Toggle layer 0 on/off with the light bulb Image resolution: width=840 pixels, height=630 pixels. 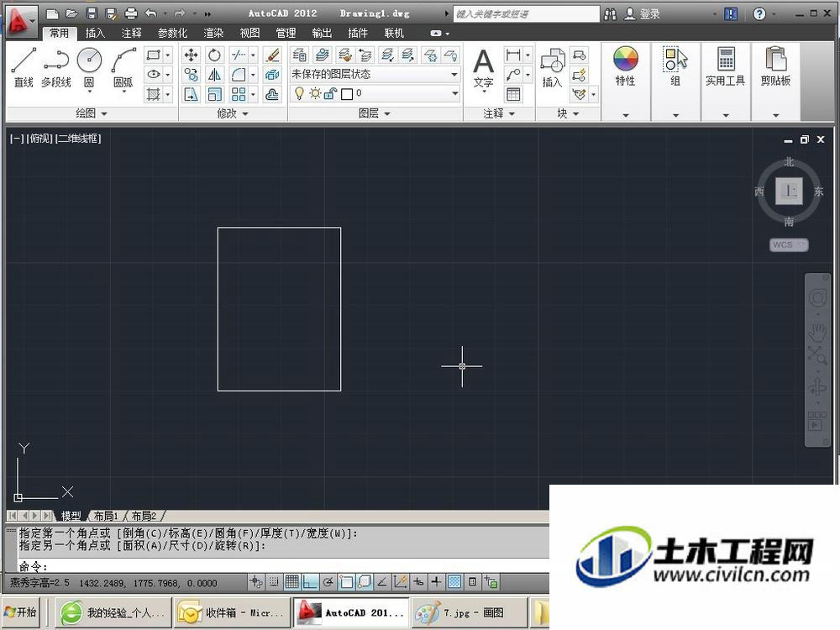click(300, 94)
